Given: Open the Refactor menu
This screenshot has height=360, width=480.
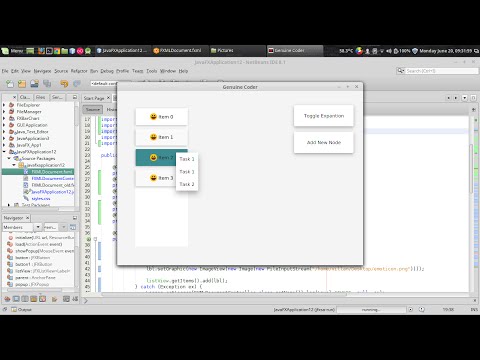Looking at the screenshot, I should click(x=79, y=71).
